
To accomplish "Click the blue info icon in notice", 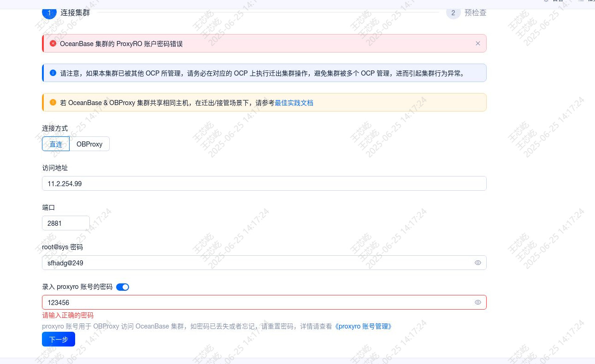I will coord(53,73).
